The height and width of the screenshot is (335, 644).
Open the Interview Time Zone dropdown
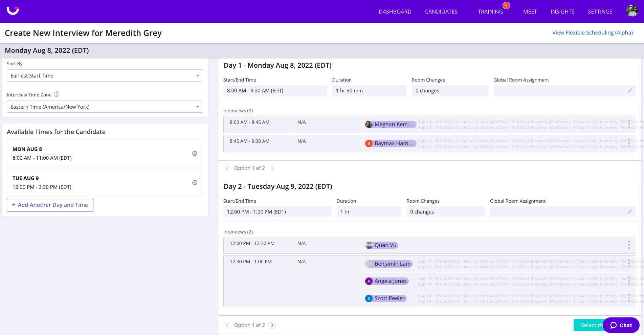coord(105,107)
